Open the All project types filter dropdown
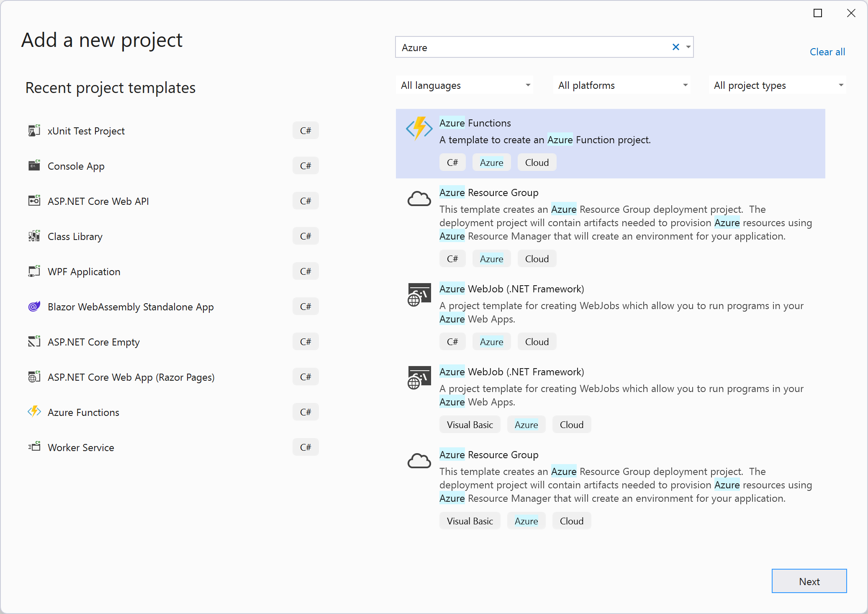This screenshot has width=868, height=614. point(778,85)
